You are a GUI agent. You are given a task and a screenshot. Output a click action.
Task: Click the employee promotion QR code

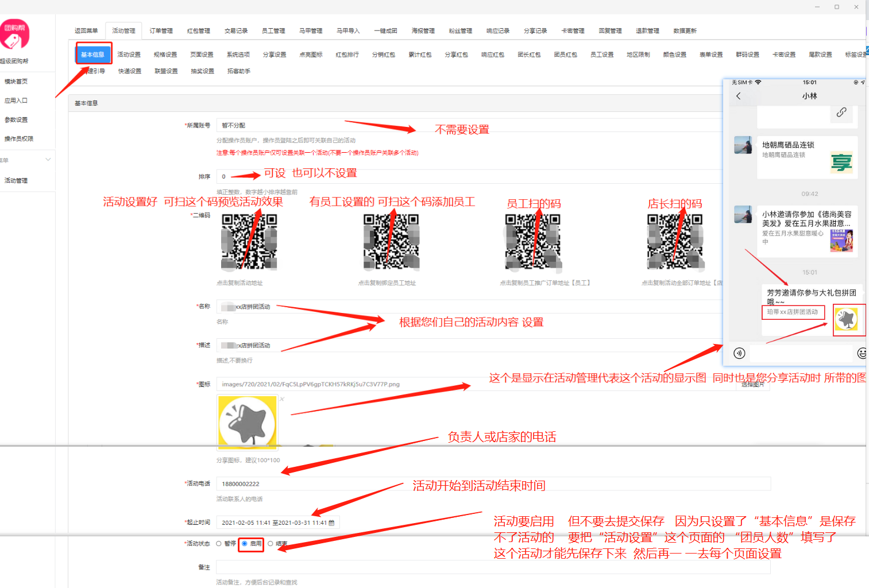533,242
